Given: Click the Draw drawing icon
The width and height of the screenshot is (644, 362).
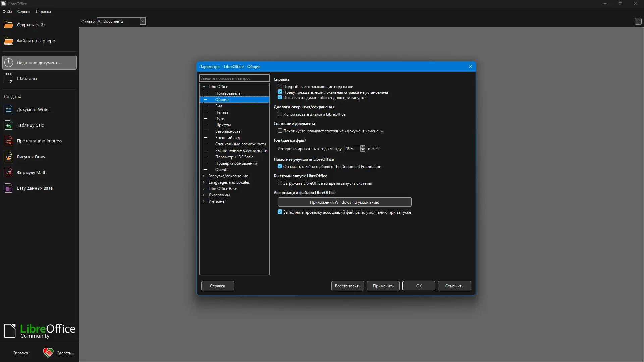Looking at the screenshot, I should 9,157.
